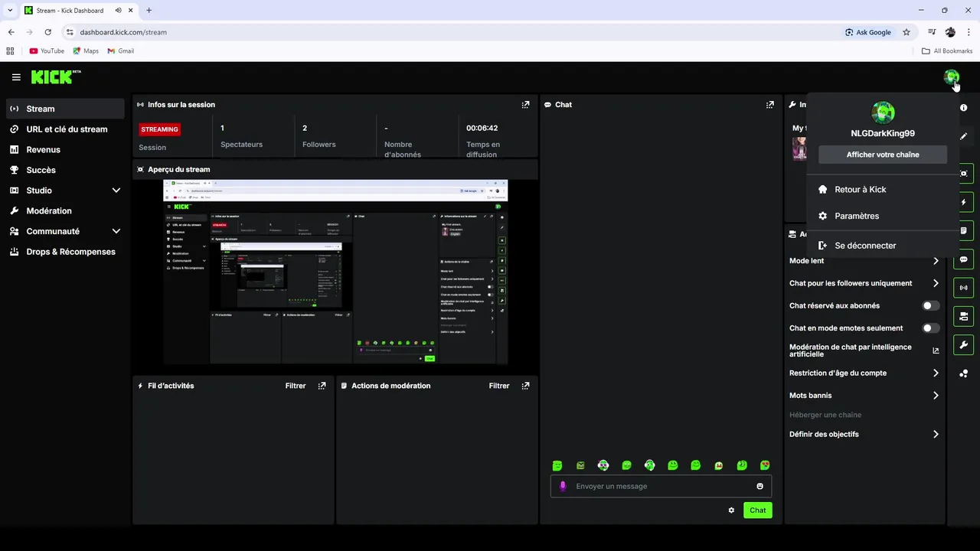
Task: Bookmark this page with the star icon
Action: pyautogui.click(x=906, y=32)
